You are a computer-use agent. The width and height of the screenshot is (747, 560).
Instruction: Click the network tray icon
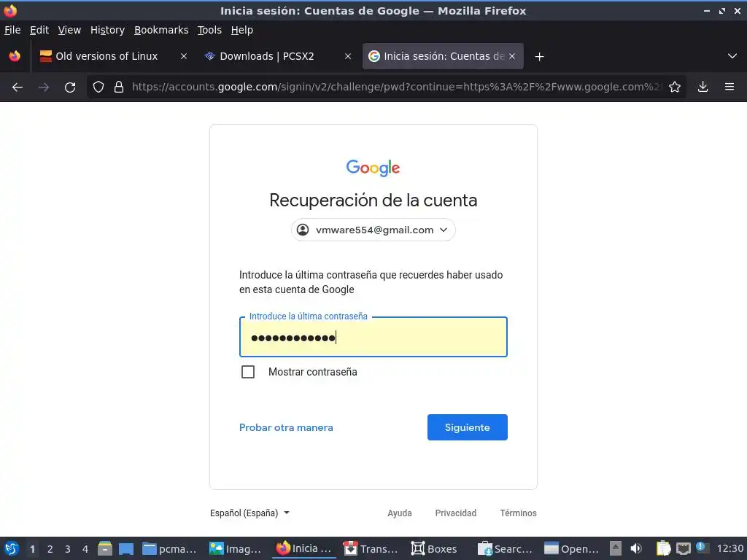pos(683,548)
